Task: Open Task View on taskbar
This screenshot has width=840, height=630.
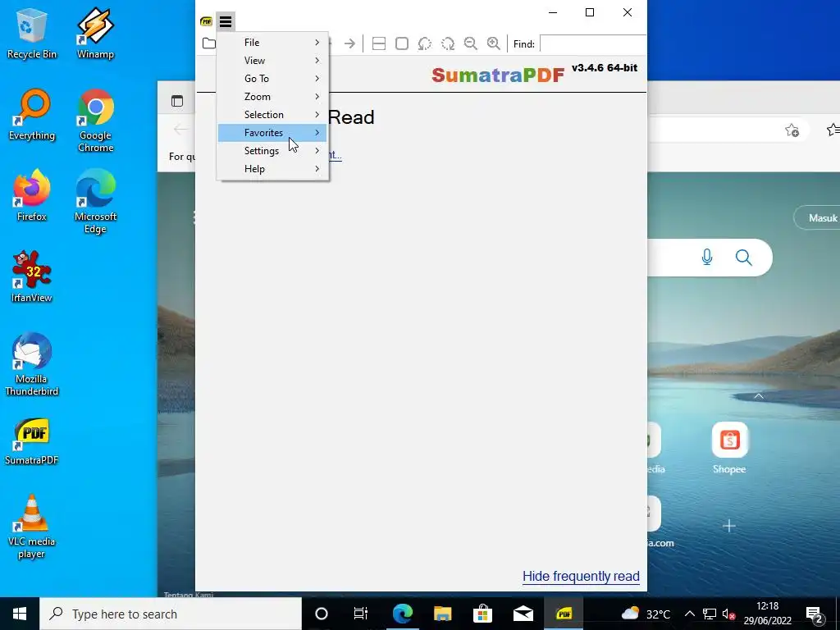Action: pos(361,614)
